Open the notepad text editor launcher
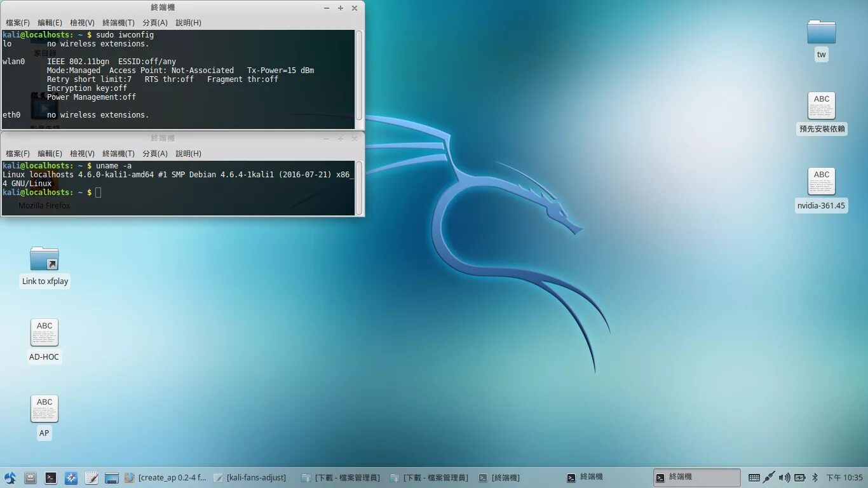 (92, 478)
